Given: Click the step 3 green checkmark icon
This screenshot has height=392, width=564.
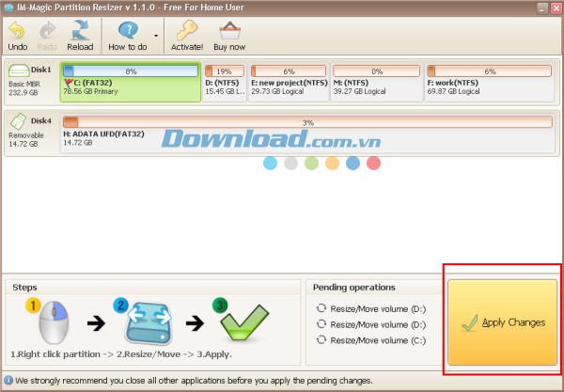Looking at the screenshot, I should 244,322.
